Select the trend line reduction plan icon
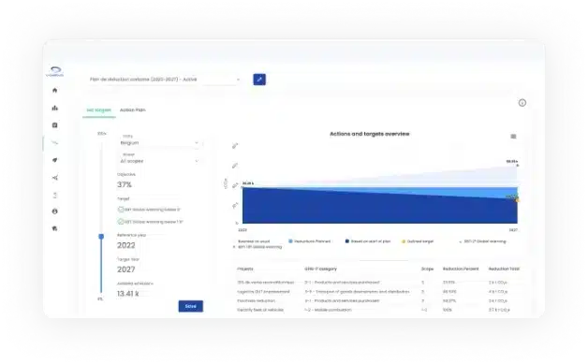588x364 pixels. click(x=54, y=142)
